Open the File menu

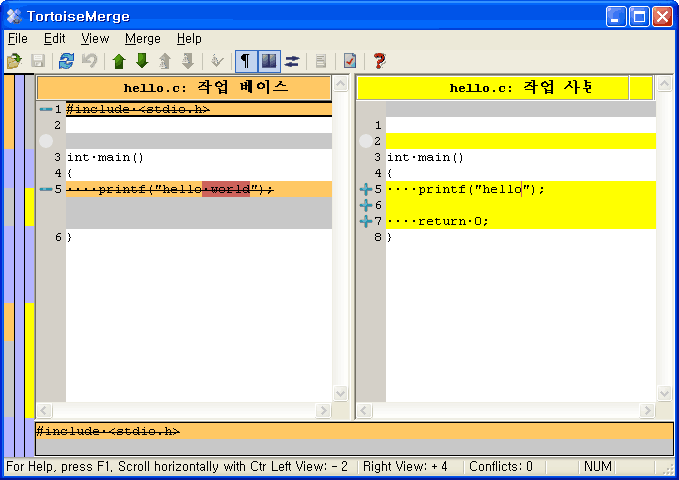click(x=17, y=38)
